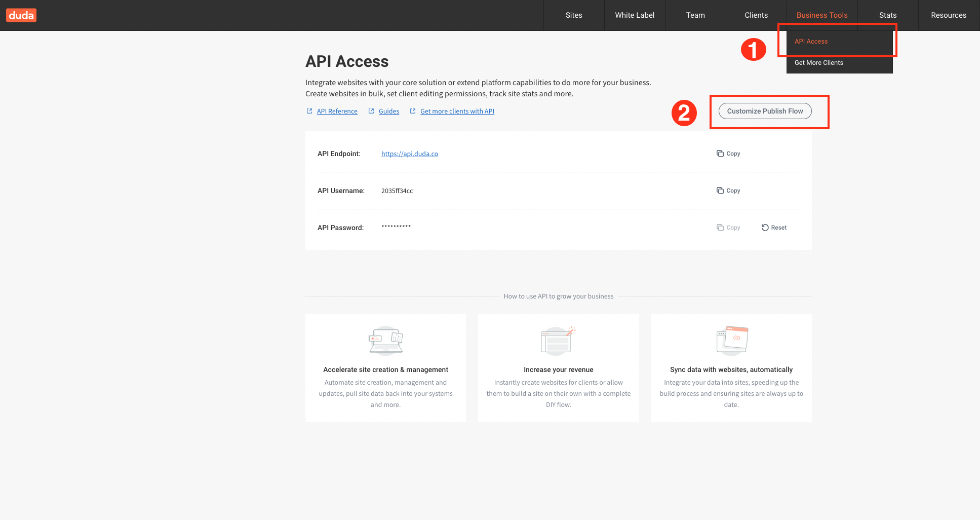
Task: Click the masked API Password value
Action: (x=396, y=227)
